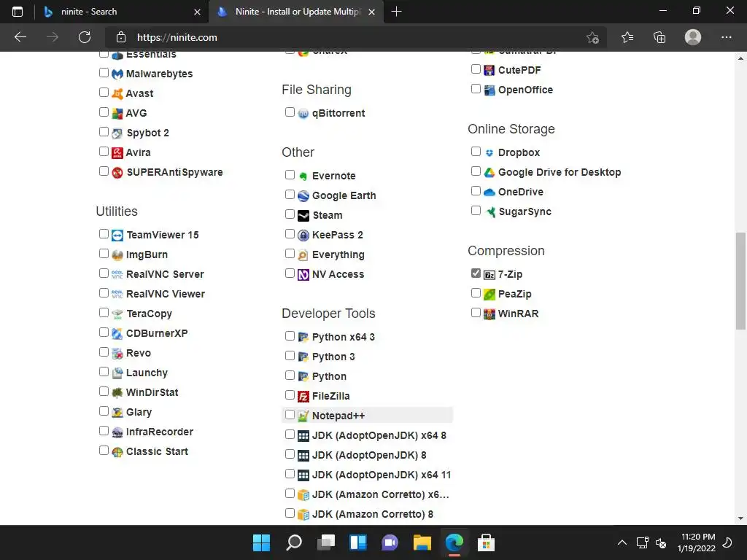Refresh the Ninite page

[85, 37]
